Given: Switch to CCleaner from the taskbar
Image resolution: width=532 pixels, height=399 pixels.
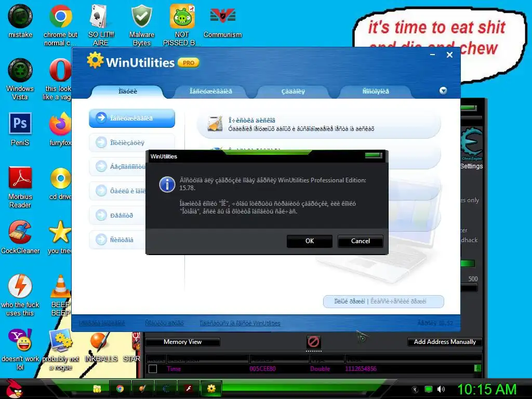Looking at the screenshot, I should click(142, 389).
